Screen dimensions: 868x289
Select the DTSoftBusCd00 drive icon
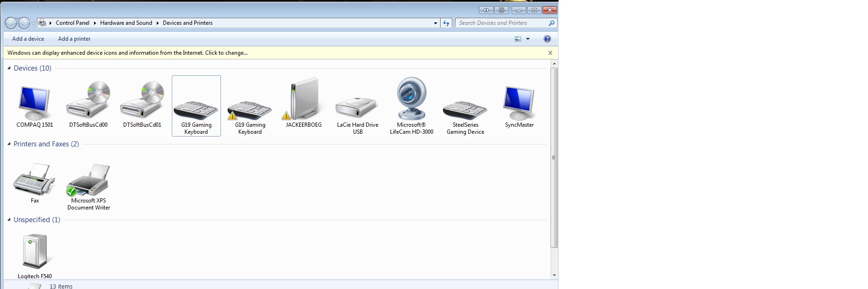coord(88,100)
